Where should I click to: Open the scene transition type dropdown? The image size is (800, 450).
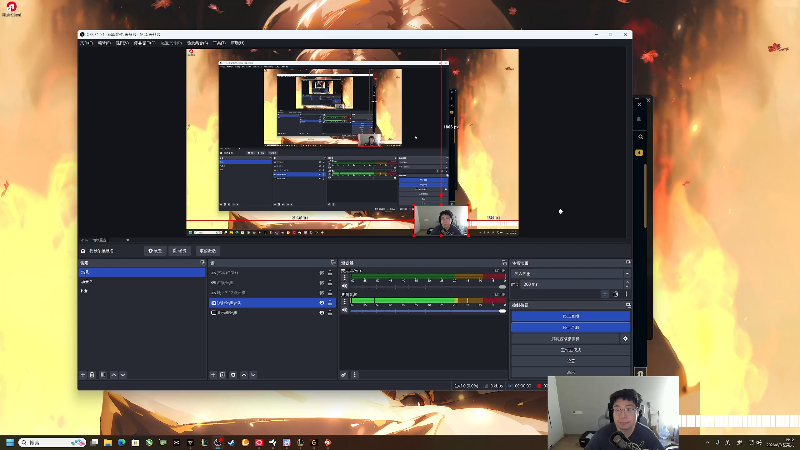pyautogui.click(x=570, y=273)
